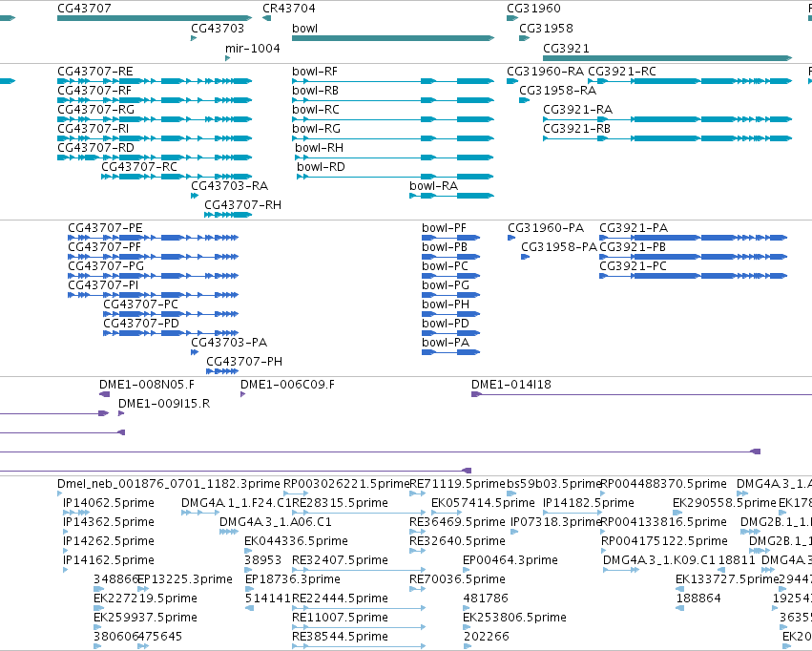Select the CG31958 gene glyph
812x651 pixels.
point(524,38)
